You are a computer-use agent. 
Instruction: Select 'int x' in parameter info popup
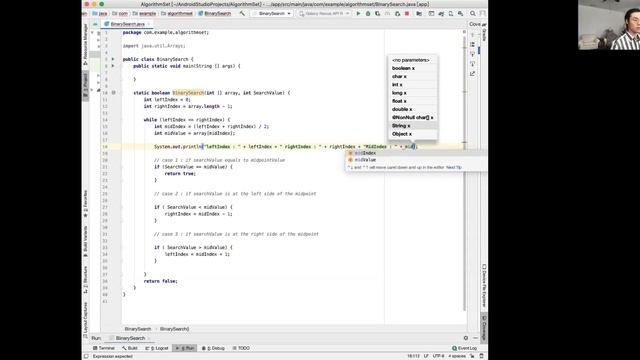tap(413, 84)
